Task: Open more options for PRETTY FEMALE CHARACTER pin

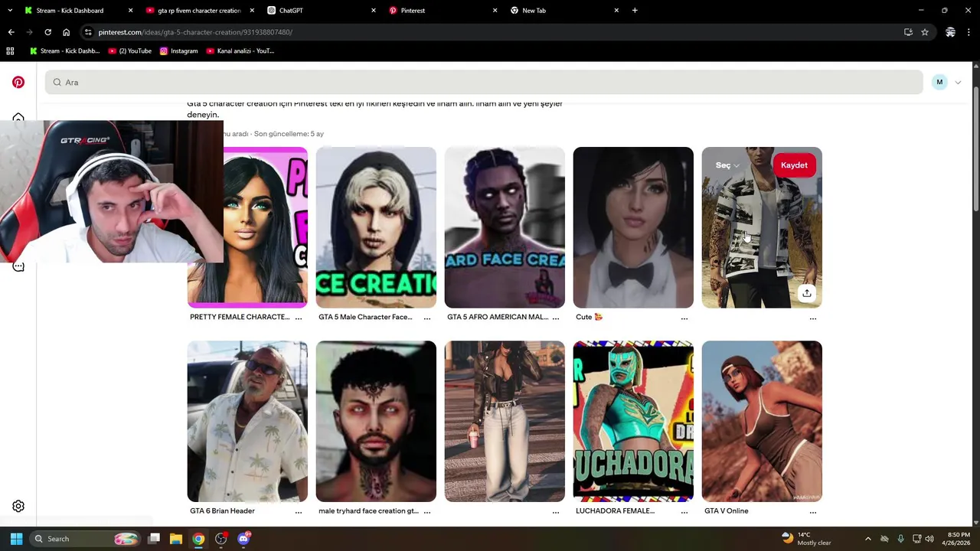Action: (299, 318)
